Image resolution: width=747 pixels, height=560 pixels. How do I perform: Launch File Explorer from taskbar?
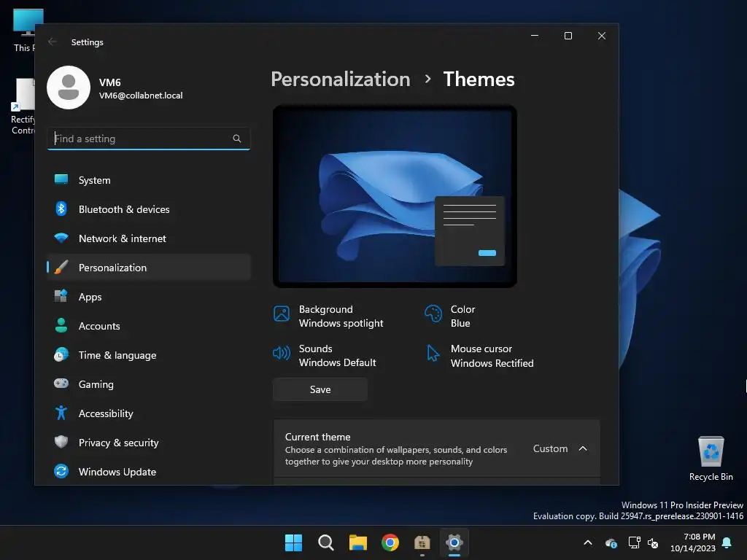pyautogui.click(x=357, y=542)
